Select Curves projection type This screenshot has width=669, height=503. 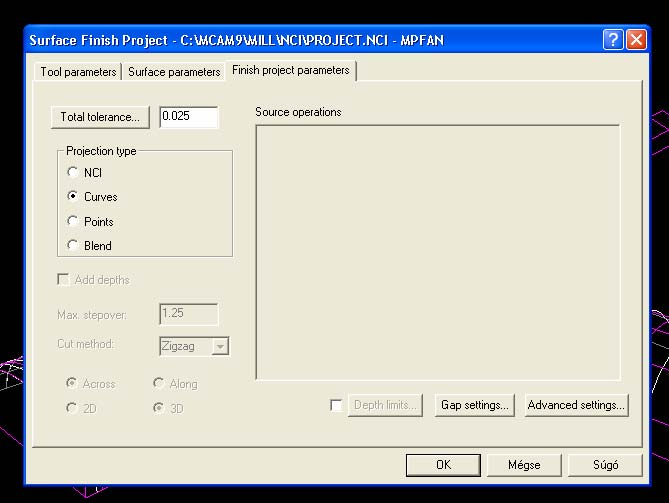coord(73,196)
